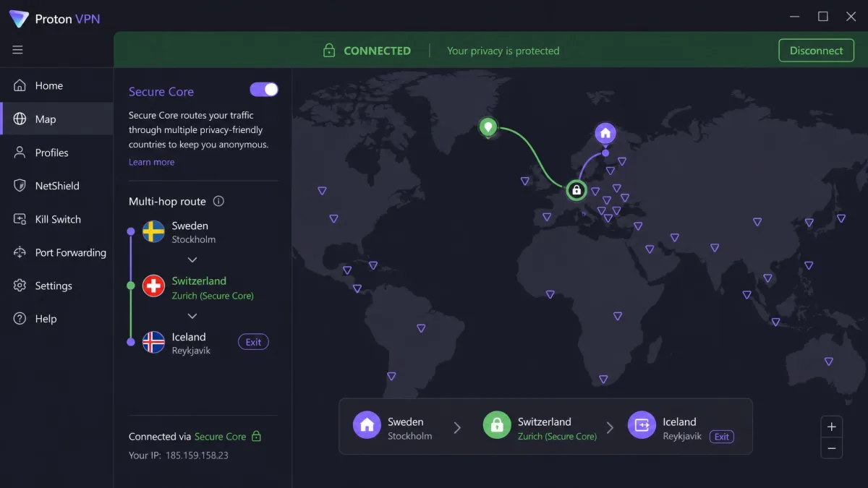868x488 pixels.
Task: Click the Proton VPN logo
Action: click(19, 19)
